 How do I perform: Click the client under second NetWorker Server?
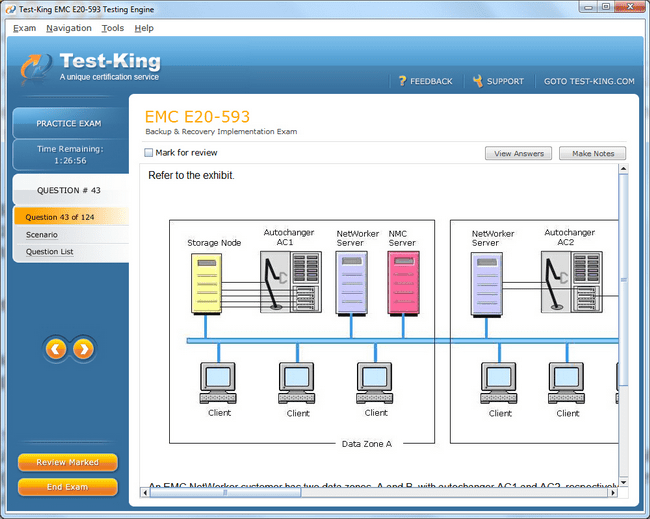click(x=499, y=383)
